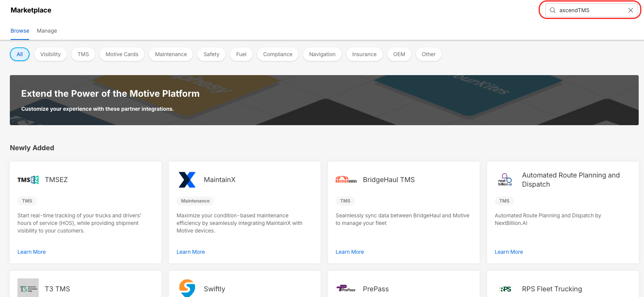
Task: Filter by TMS category chip
Action: [x=83, y=54]
